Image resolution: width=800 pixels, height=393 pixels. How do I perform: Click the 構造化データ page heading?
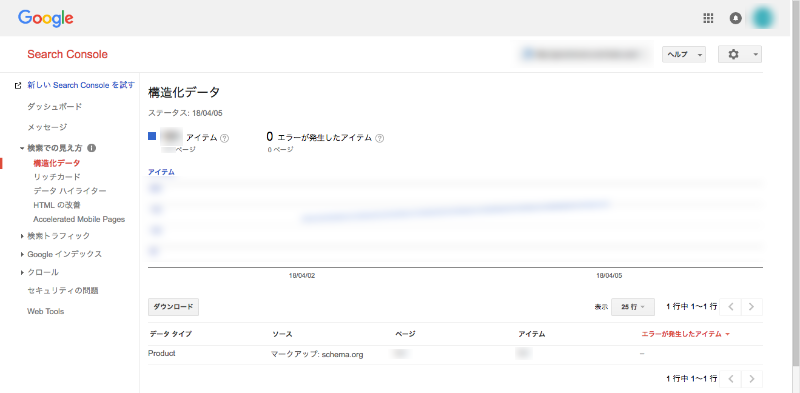pos(184,93)
